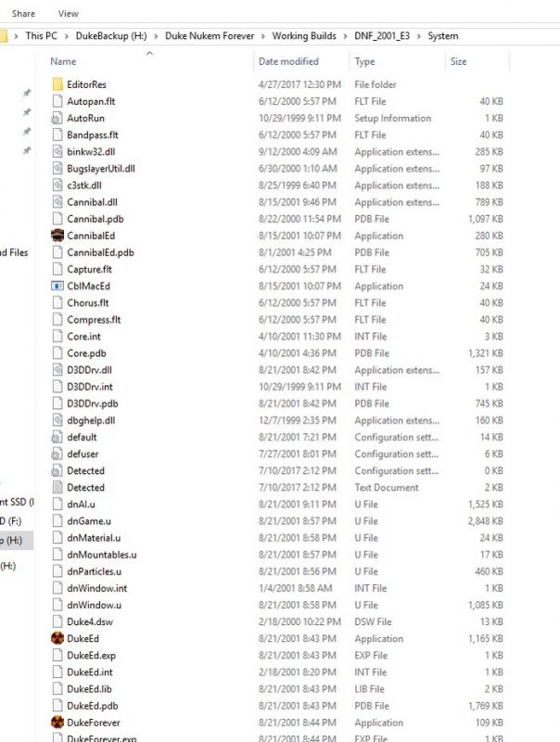Select the DukeEd application icon
The image size is (560, 742).
click(x=57, y=638)
